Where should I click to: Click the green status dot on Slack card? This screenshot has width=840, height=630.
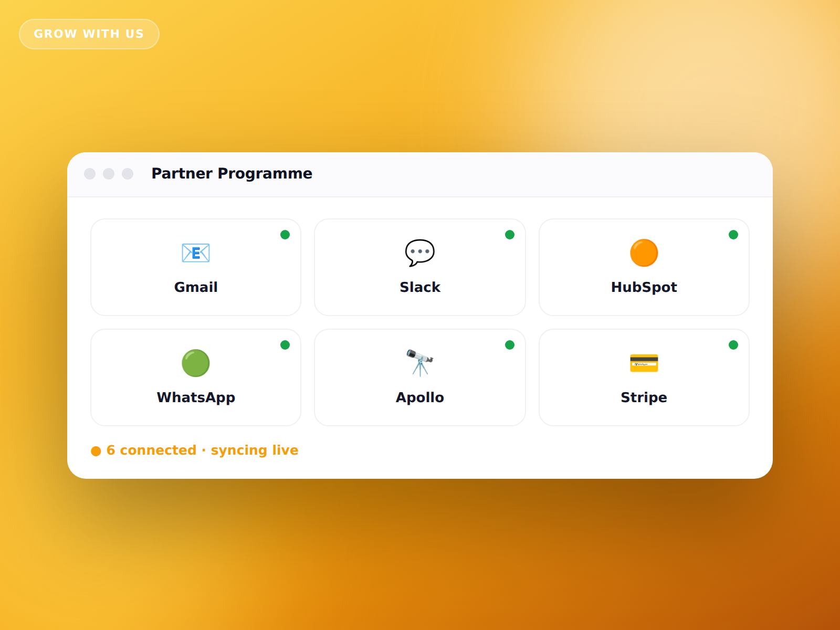(510, 235)
